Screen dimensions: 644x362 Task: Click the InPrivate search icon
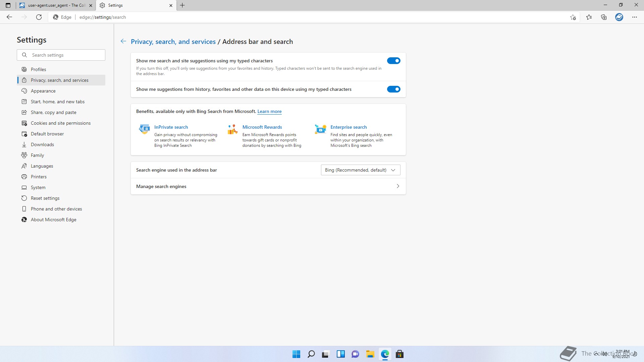pyautogui.click(x=145, y=129)
